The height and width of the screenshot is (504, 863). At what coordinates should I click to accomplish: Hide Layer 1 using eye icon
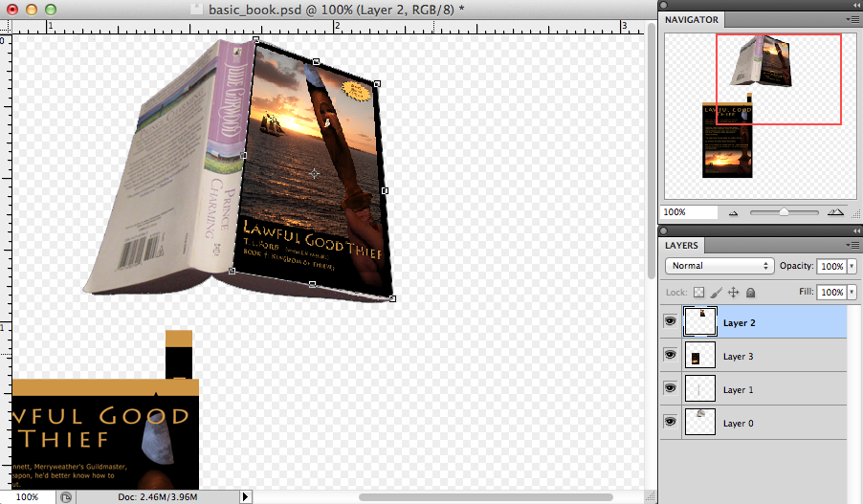(x=670, y=388)
